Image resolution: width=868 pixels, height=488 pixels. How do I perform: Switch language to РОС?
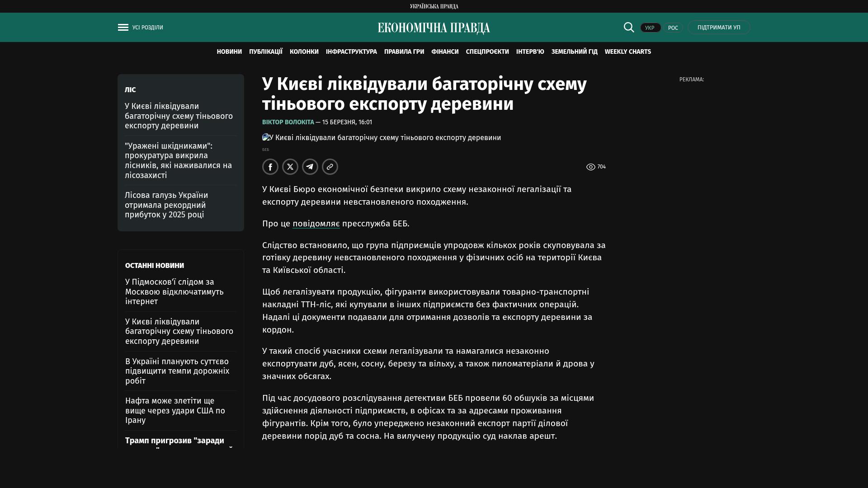[x=673, y=28]
